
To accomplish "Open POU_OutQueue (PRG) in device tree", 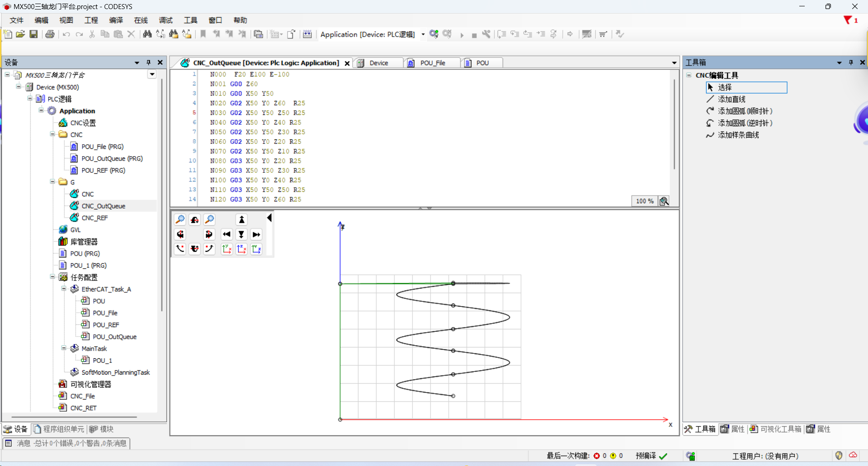I will pyautogui.click(x=112, y=159).
